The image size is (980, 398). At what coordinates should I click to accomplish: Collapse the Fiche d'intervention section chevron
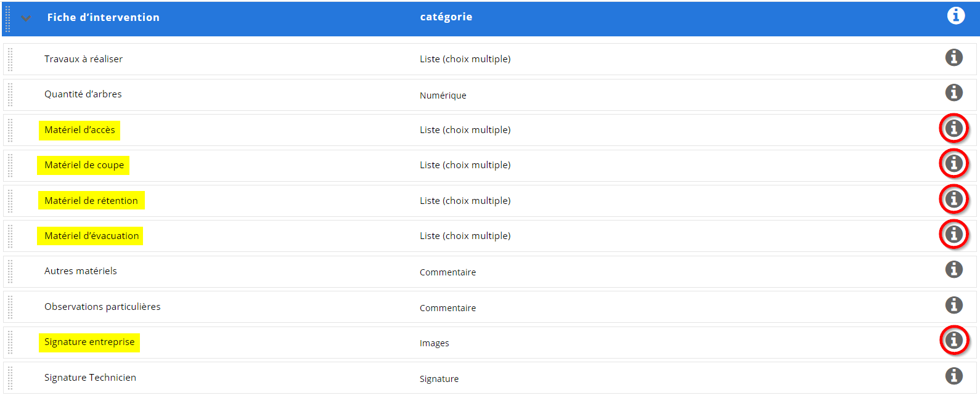pos(26,18)
